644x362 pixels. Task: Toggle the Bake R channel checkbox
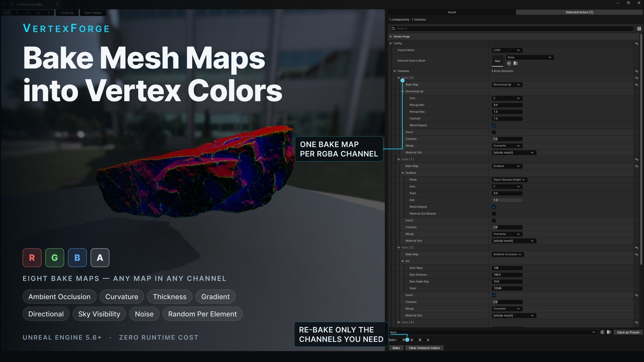click(401, 340)
